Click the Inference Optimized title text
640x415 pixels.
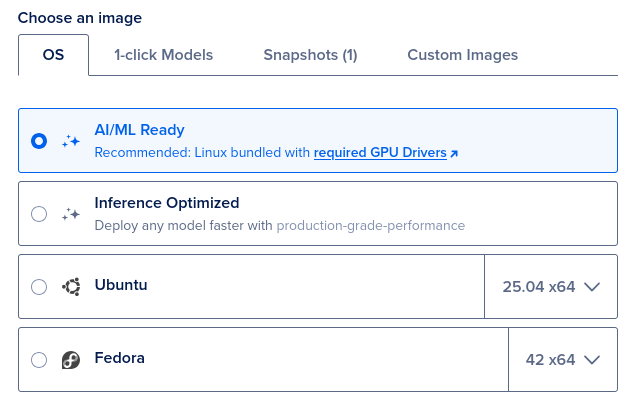click(166, 203)
